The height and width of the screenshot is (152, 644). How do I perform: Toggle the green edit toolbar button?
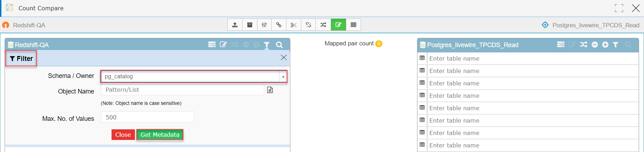tap(338, 25)
